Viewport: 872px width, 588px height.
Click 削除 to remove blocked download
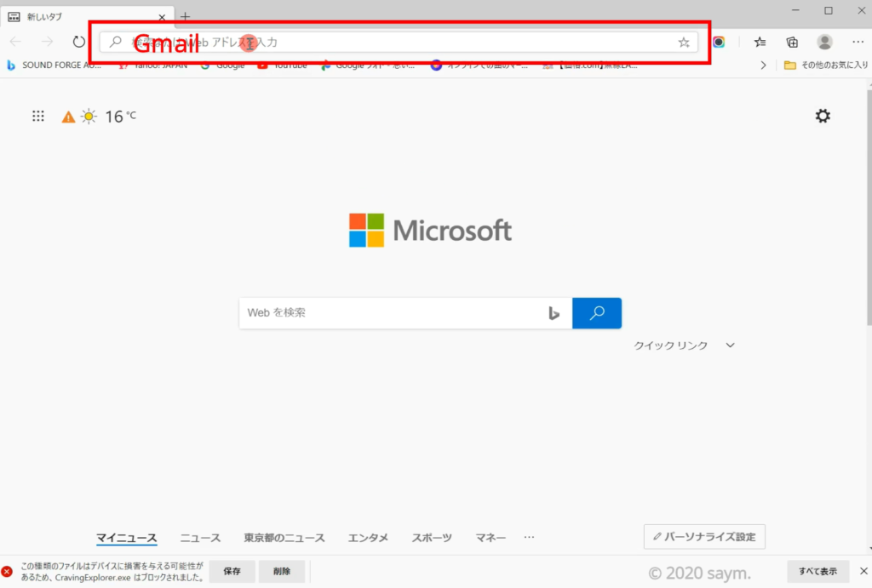282,572
